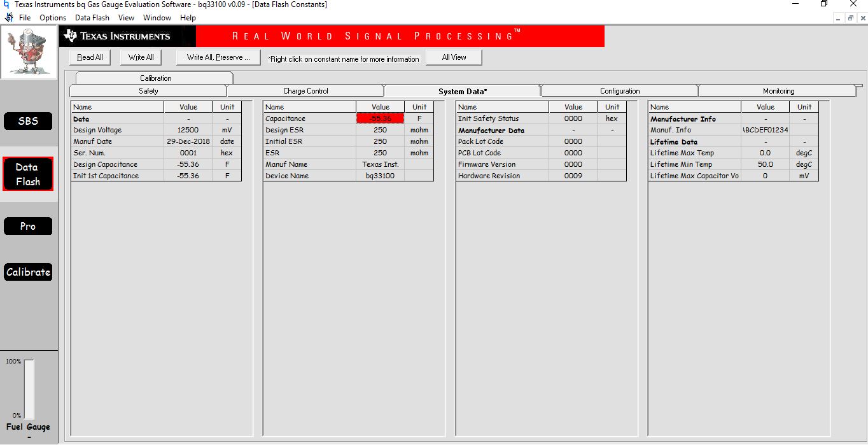
Task: Select the Manuf. Info value field
Action: 765,130
